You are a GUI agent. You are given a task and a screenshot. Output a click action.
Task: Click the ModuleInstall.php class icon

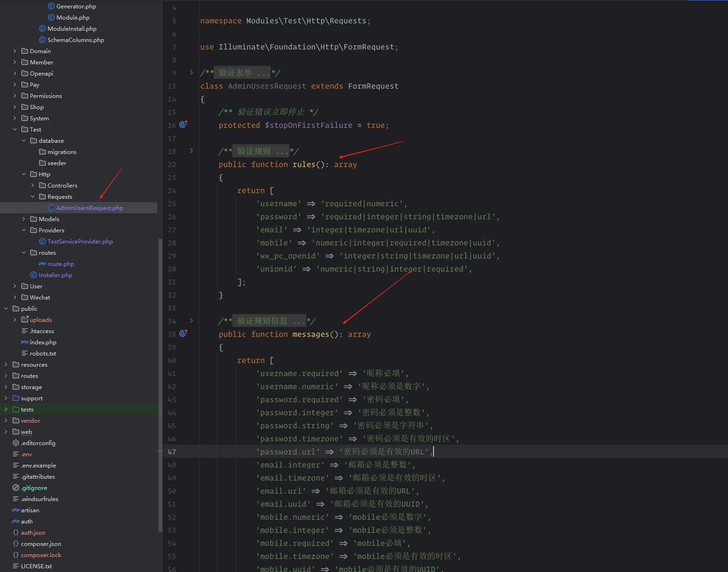[x=42, y=28]
